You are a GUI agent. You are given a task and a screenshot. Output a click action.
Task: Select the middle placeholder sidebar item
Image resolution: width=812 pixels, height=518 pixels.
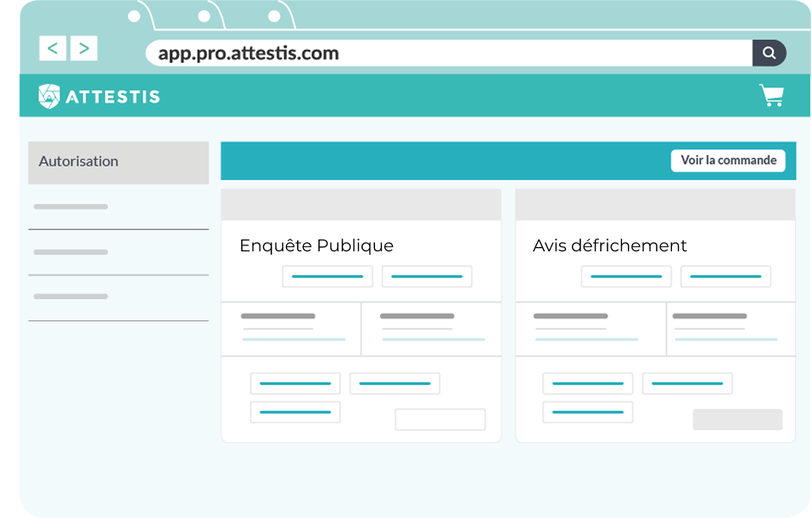pyautogui.click(x=118, y=252)
